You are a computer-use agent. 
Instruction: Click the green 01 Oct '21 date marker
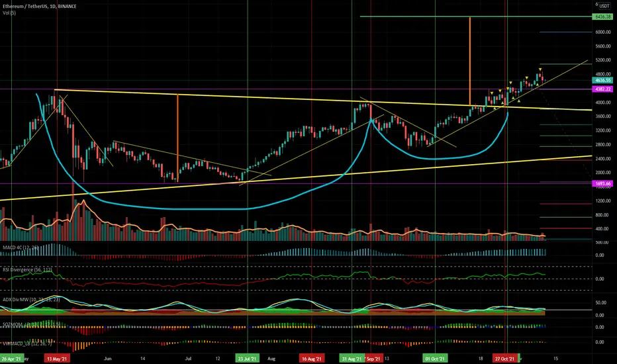point(435,359)
